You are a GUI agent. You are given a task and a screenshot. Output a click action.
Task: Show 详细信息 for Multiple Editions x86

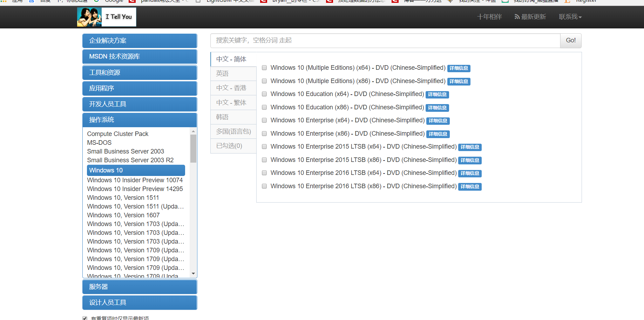[x=459, y=81]
